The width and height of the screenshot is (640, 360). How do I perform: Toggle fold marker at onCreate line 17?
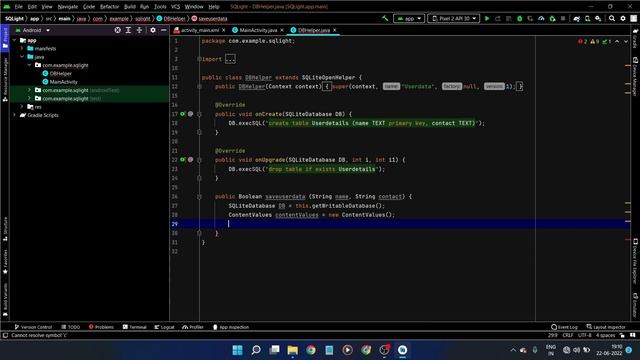pyautogui.click(x=199, y=114)
